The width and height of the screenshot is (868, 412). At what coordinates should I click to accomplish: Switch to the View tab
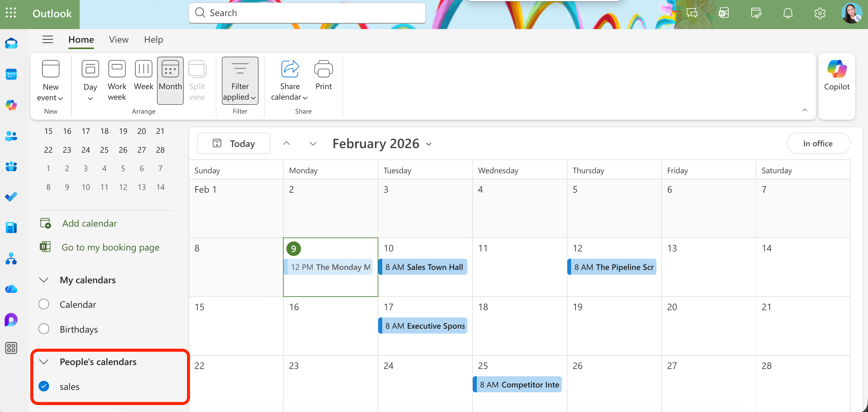[118, 39]
